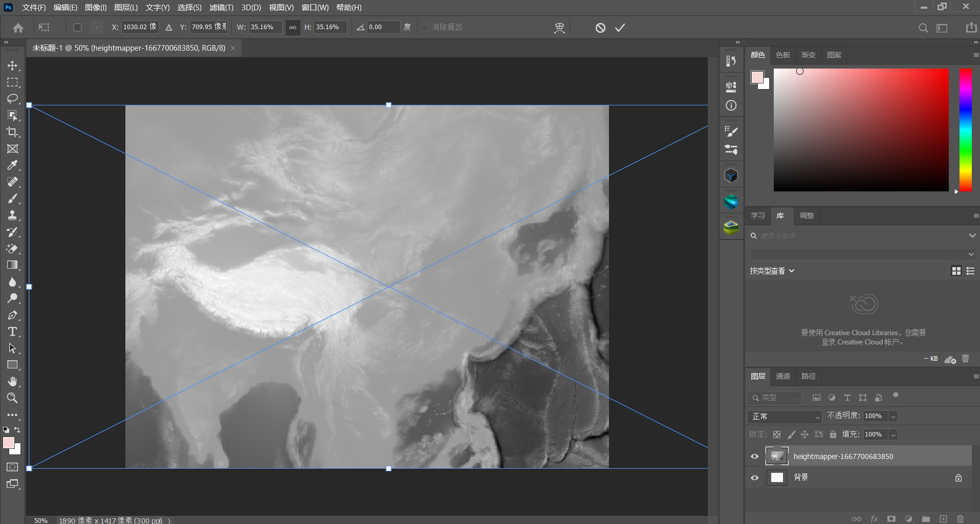Switch to the 渐变 gradients tab
Image resolution: width=980 pixels, height=524 pixels.
[808, 55]
